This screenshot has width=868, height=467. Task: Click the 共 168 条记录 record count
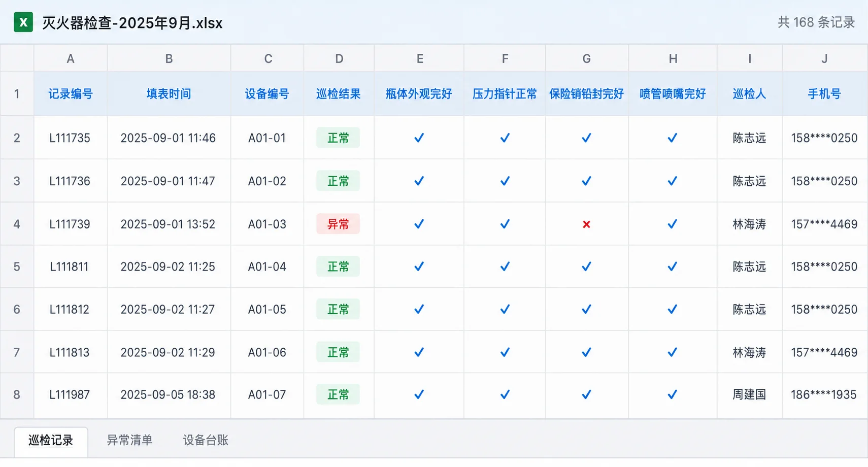(x=816, y=22)
